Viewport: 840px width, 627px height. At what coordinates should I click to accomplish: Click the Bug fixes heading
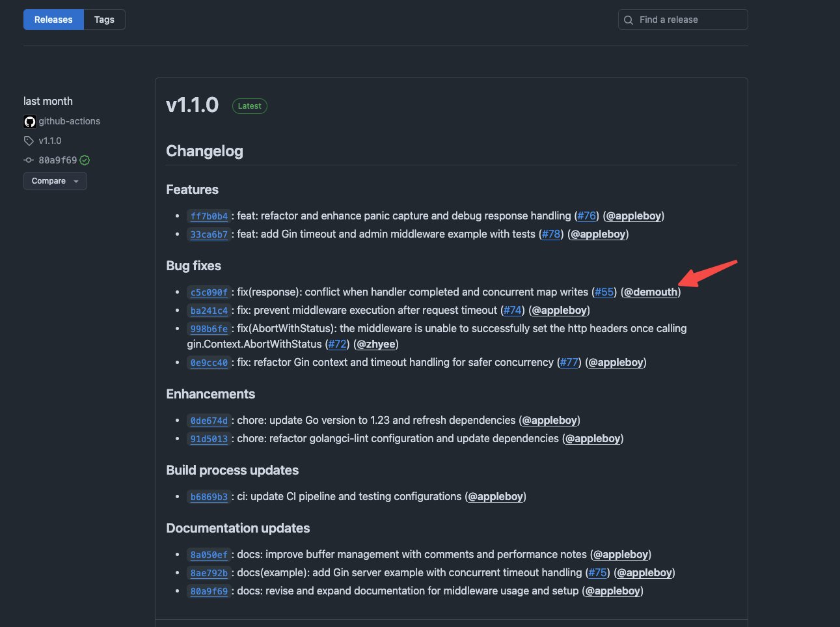[193, 266]
